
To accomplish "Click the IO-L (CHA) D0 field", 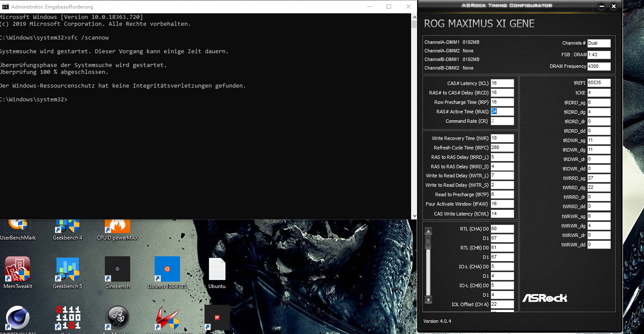I will [x=502, y=267].
